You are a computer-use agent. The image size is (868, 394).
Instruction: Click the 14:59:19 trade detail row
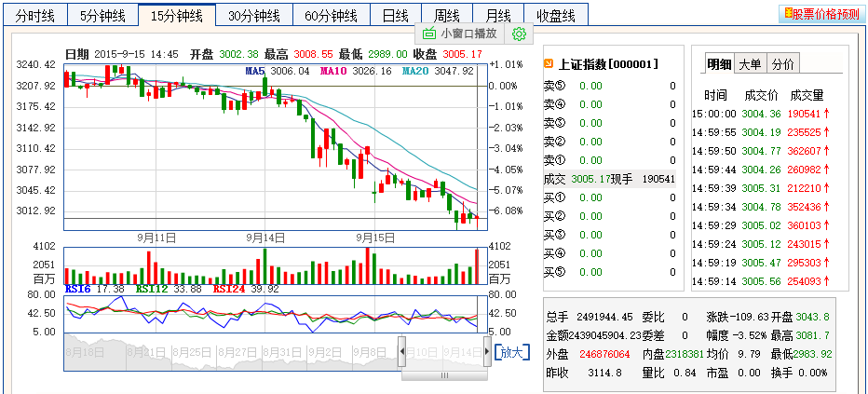(x=761, y=263)
